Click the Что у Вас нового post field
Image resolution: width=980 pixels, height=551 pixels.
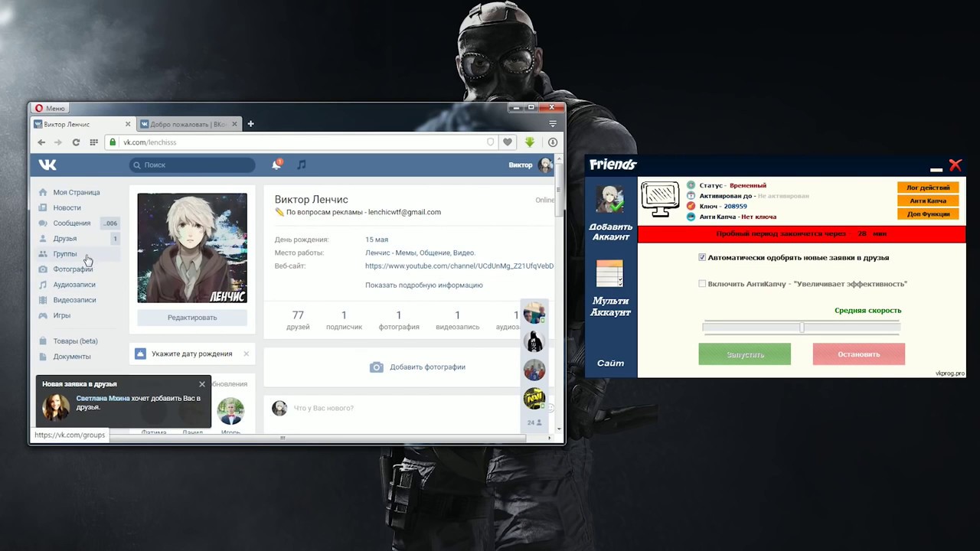406,408
